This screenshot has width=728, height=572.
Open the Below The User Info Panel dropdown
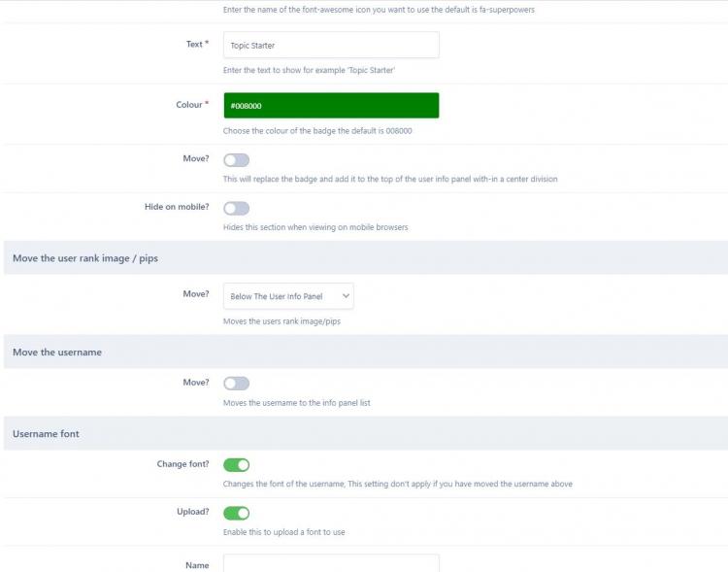[287, 296]
